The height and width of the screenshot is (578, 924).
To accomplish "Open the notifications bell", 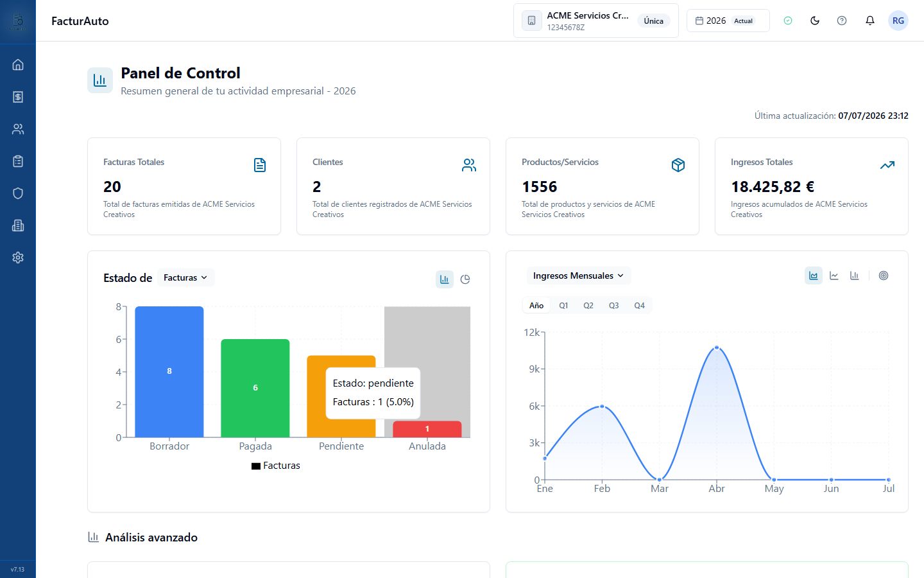I will click(870, 21).
